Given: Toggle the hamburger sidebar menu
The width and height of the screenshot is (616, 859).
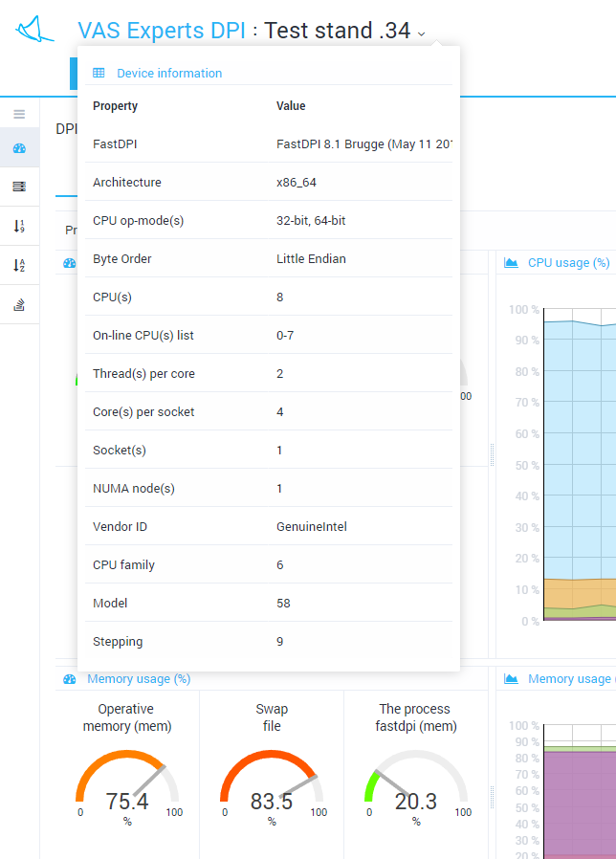Looking at the screenshot, I should pos(19,114).
